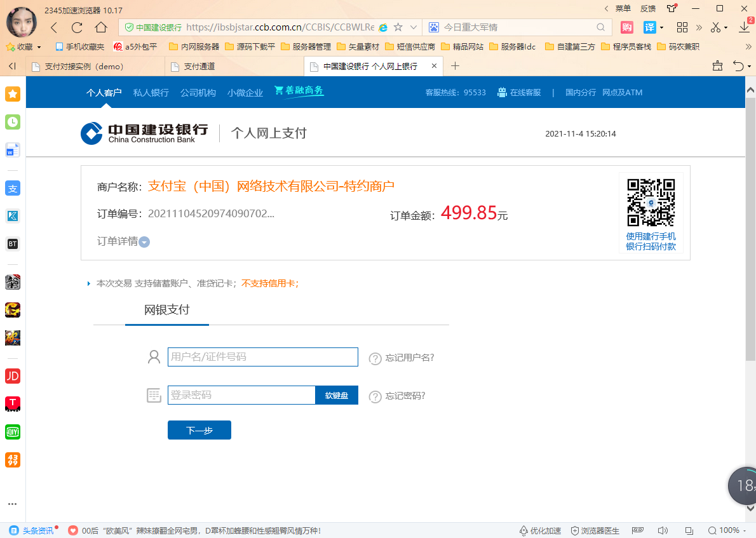This screenshot has width=756, height=538.
Task: Bookmark page with star icon in address bar
Action: (x=398, y=27)
